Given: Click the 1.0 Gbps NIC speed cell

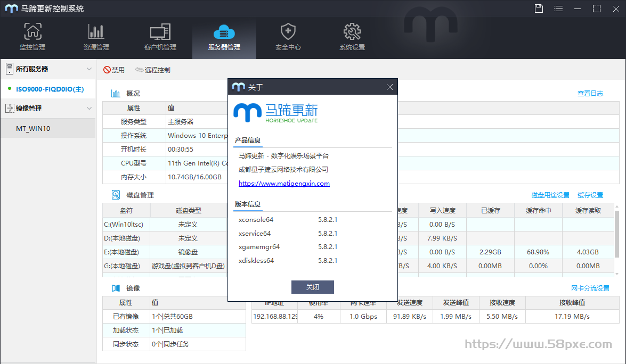Looking at the screenshot, I should (363, 316).
